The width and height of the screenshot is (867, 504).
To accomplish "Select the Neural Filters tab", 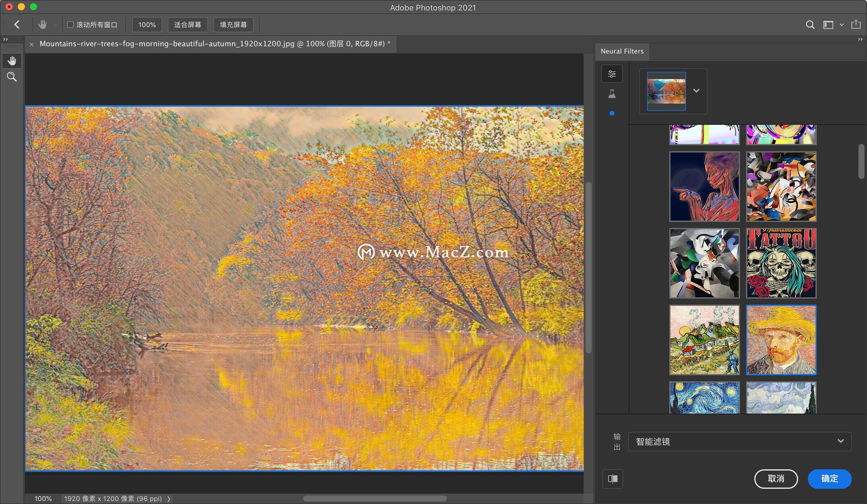I will point(622,51).
